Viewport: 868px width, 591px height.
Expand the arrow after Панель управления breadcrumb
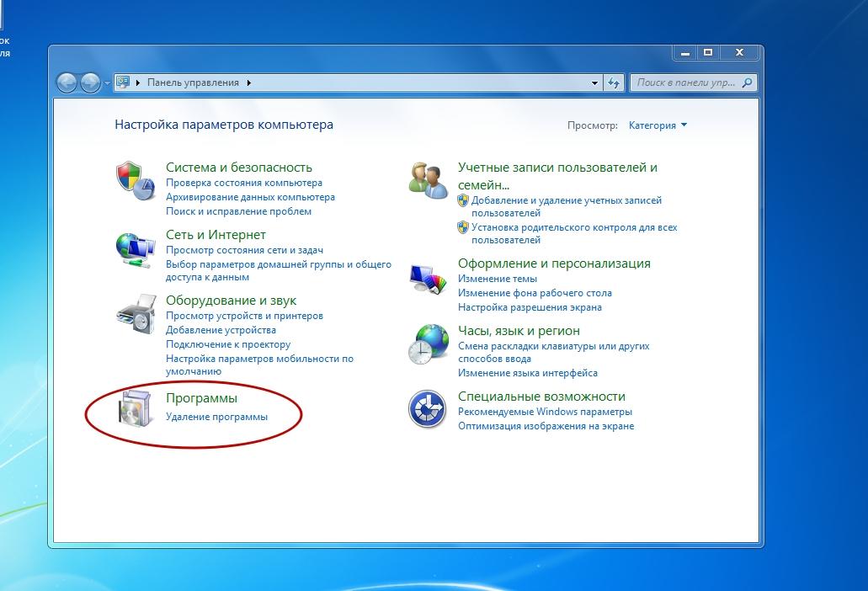pos(249,83)
